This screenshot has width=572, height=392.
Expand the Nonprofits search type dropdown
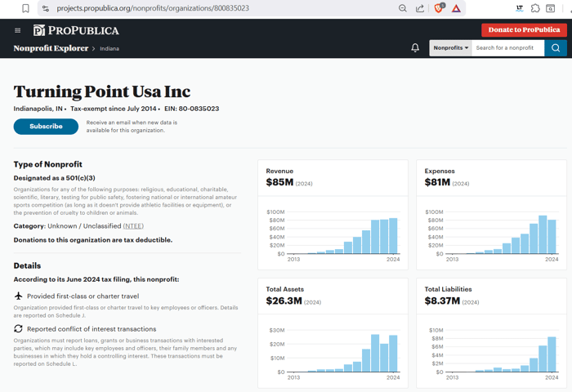point(450,48)
